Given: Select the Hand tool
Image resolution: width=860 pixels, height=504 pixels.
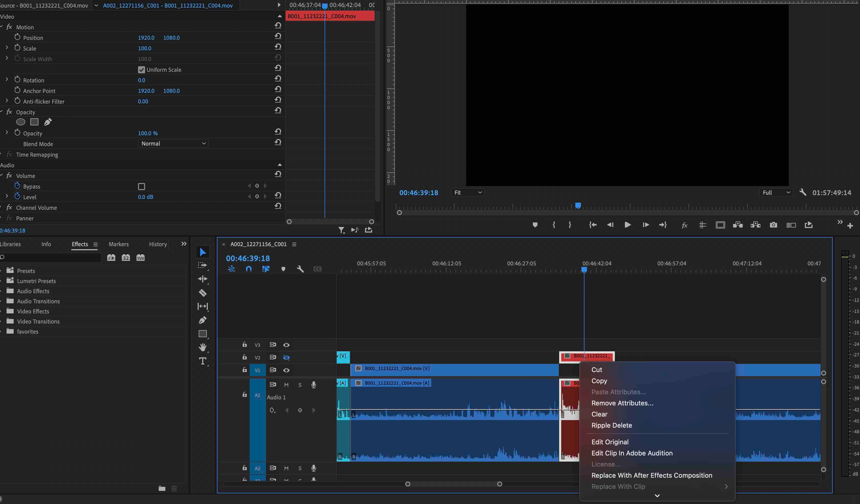Looking at the screenshot, I should click(202, 347).
